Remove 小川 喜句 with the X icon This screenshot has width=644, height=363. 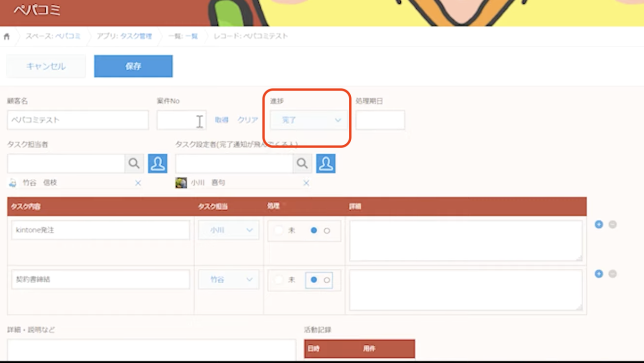coord(306,183)
